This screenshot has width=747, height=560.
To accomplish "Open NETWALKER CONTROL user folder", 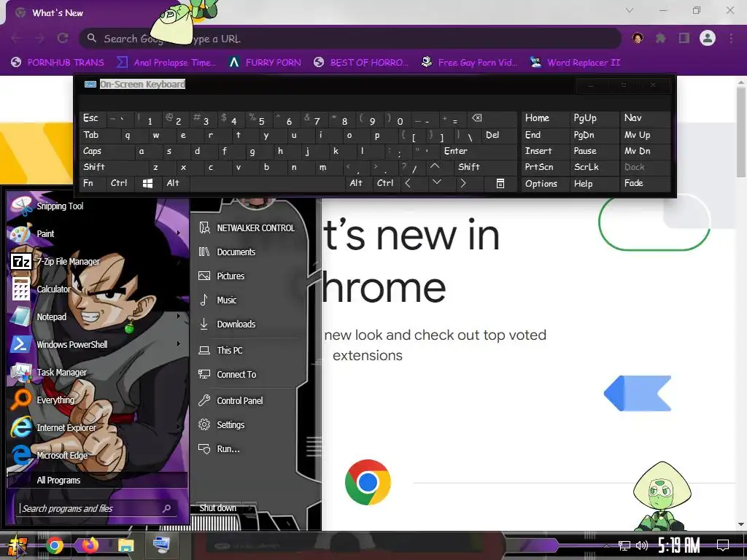I will pyautogui.click(x=248, y=228).
